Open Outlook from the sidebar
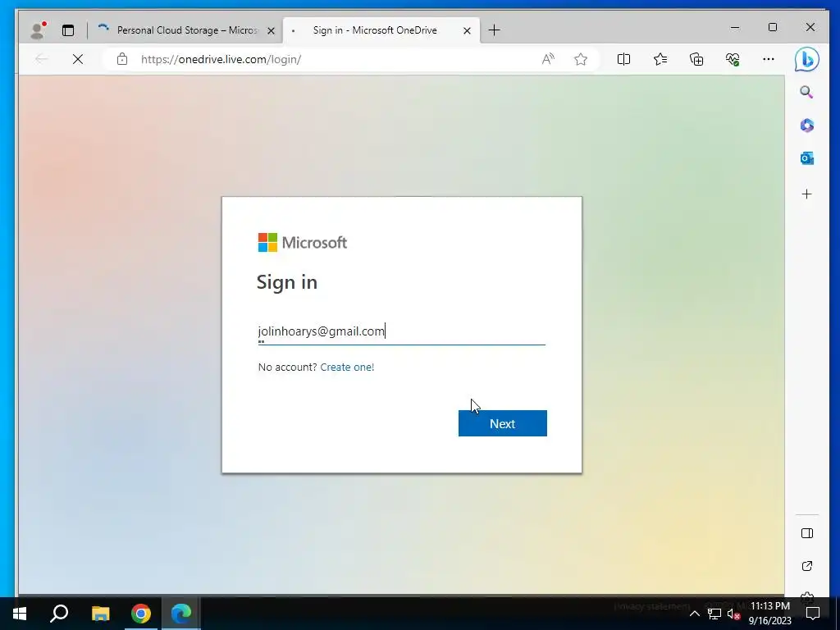Viewport: 840px width, 630px height. tap(807, 158)
